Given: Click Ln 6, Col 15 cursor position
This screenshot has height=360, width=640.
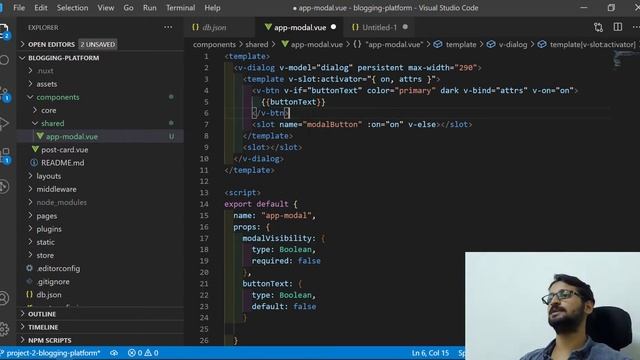Looking at the screenshot, I should point(430,353).
